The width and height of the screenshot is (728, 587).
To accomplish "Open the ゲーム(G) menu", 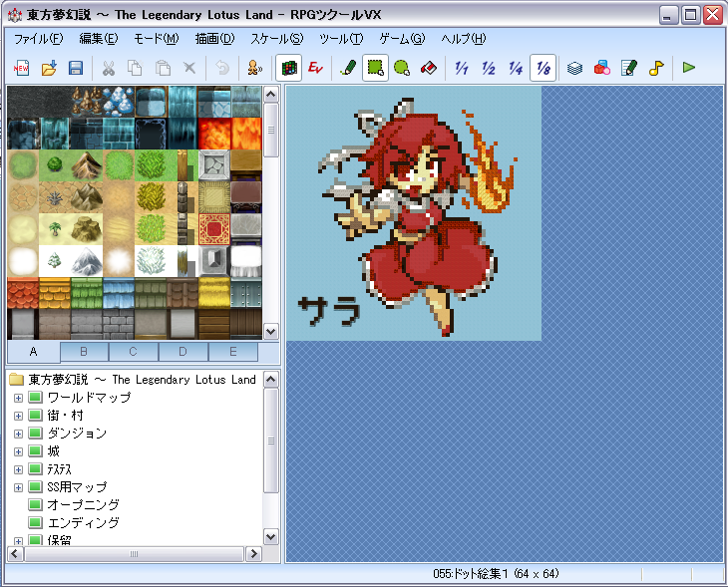I will (x=402, y=39).
